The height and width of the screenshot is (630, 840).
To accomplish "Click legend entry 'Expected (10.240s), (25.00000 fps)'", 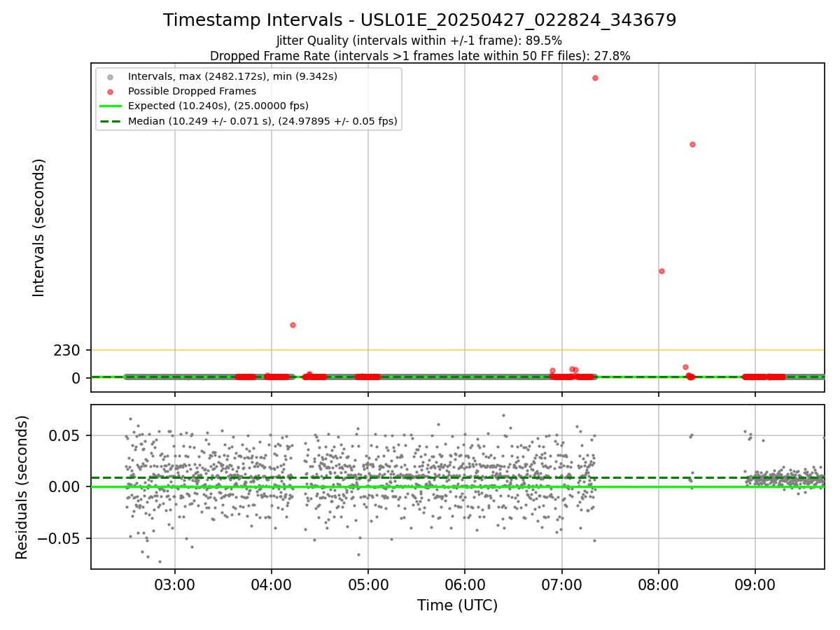I will [x=218, y=106].
